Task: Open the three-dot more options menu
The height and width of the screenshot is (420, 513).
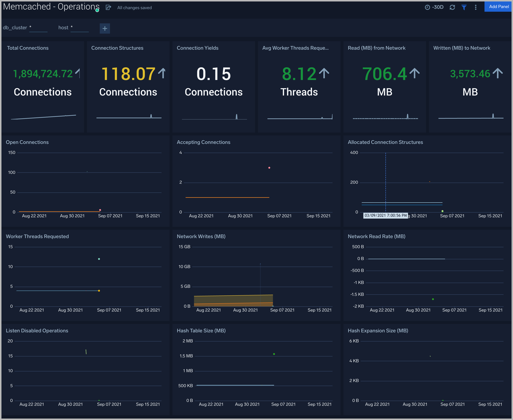Action: [x=476, y=7]
